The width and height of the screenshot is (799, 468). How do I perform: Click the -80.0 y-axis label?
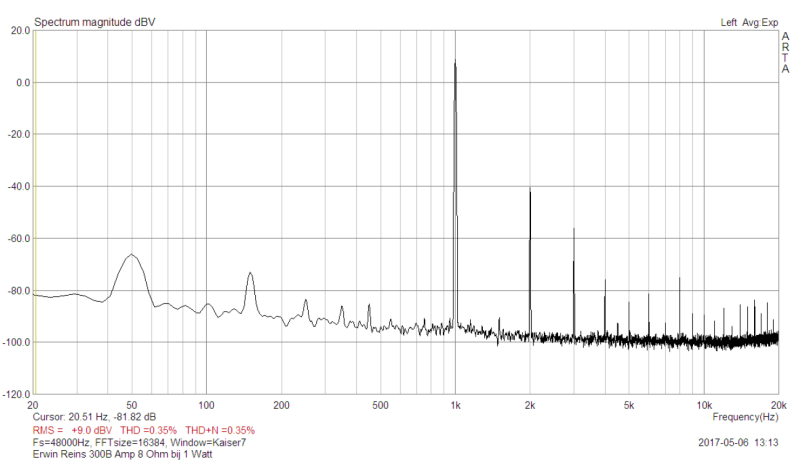(19, 291)
